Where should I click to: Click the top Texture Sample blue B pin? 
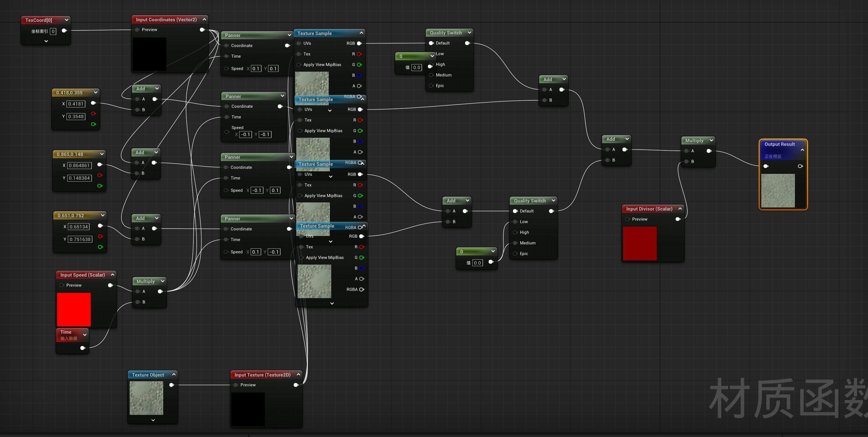coord(359,75)
